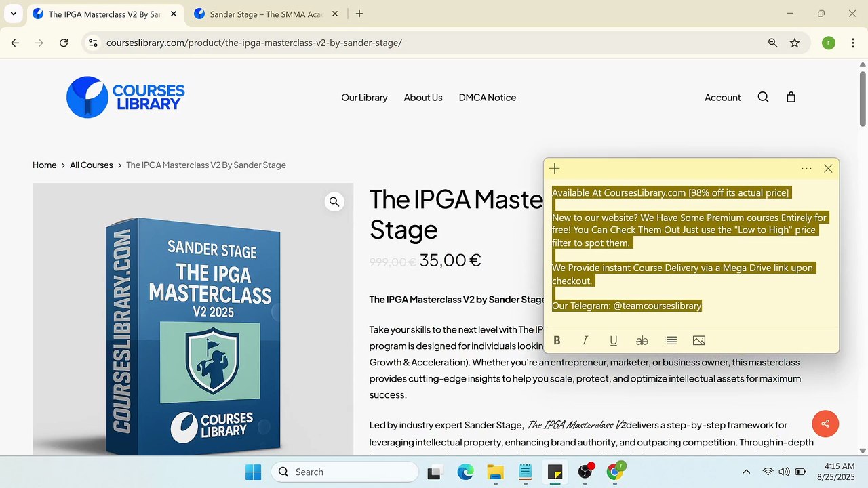
Task: Click the All Courses breadcrumb link
Action: pos(92,165)
